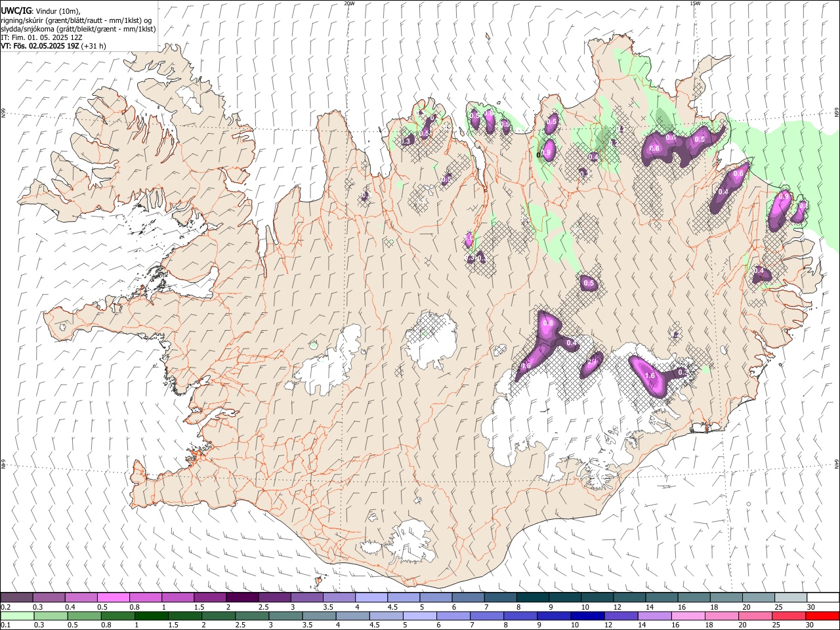Viewport: 840px width, 630px height.
Task: Select the darkest green swatch labeled 1 in lower legend
Action: click(151, 616)
